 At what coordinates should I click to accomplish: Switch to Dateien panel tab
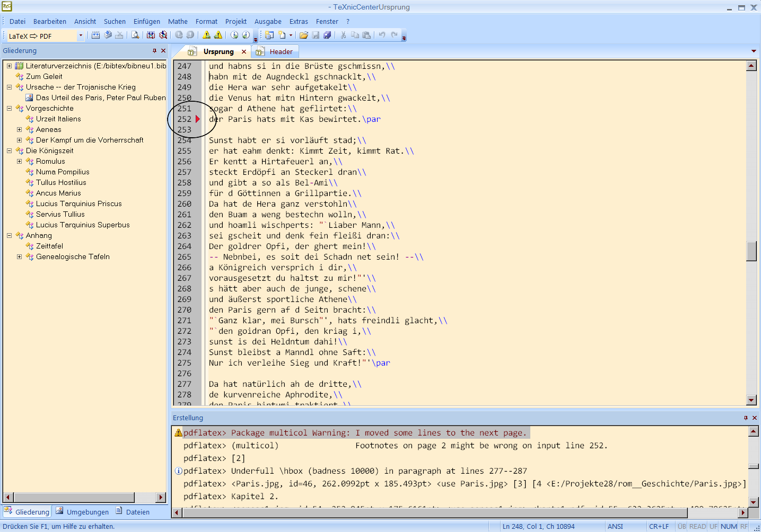[133, 512]
